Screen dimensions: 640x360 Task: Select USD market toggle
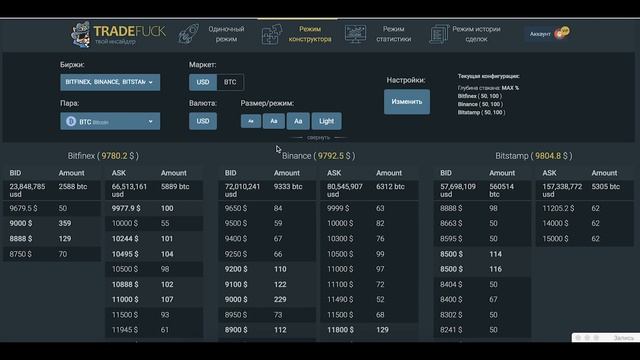203,82
